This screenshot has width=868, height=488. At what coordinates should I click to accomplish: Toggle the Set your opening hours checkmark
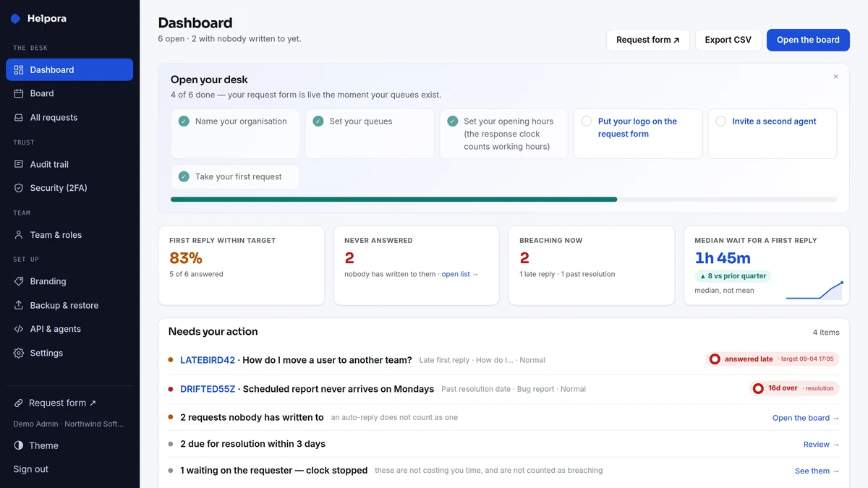tap(453, 121)
